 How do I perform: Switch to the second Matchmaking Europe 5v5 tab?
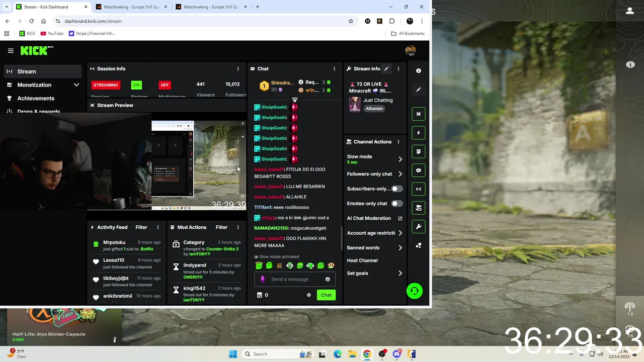click(211, 7)
